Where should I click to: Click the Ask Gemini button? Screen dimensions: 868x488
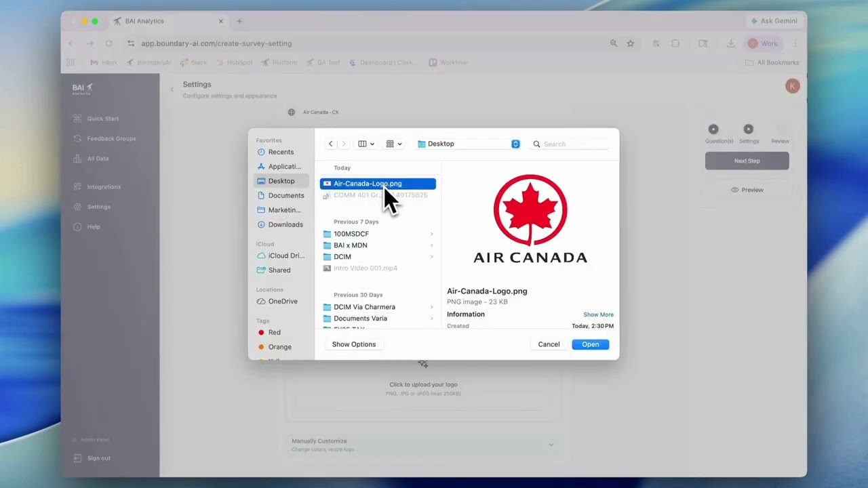[774, 21]
